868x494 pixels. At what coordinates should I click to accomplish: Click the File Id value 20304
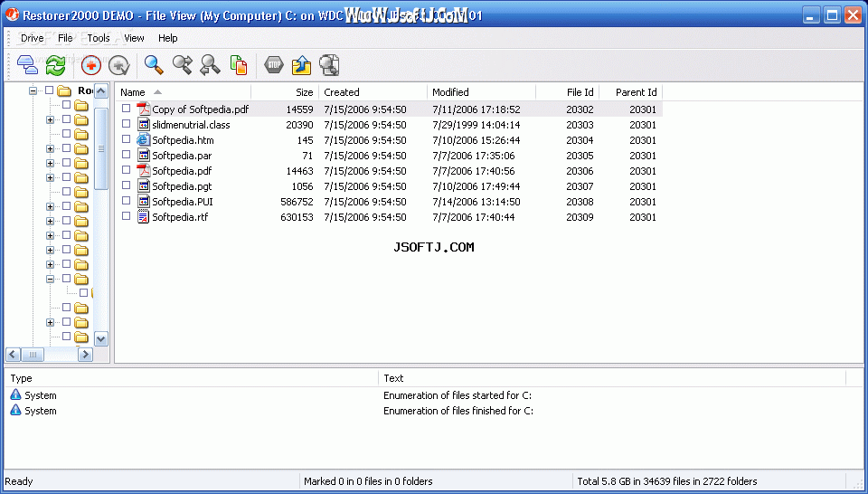[580, 140]
